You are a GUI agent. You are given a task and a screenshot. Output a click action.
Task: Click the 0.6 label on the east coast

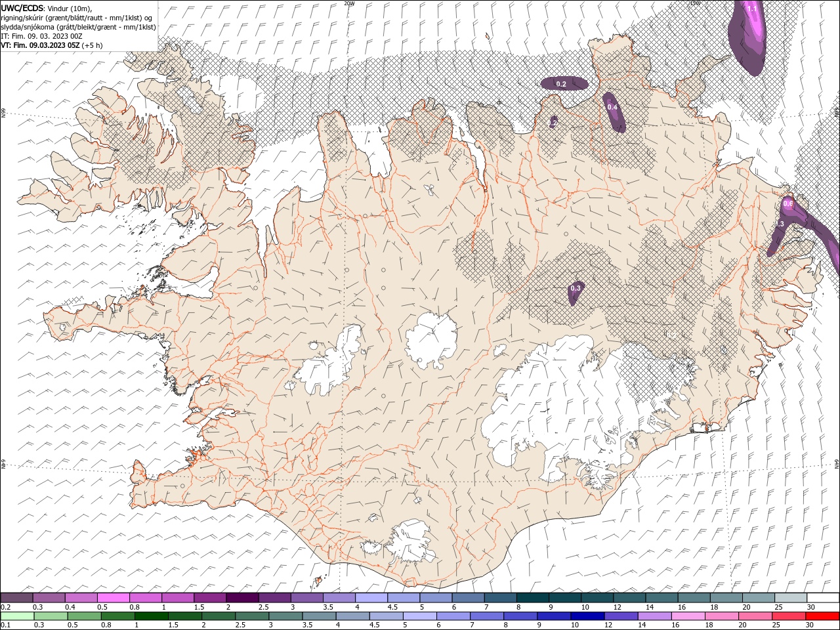(788, 204)
